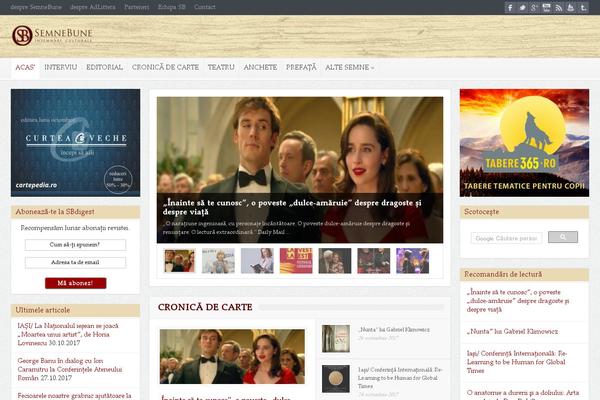The height and width of the screenshot is (400, 600).
Task: Open 'Înainte să te cunosc' in Recomandări de lectură
Action: coord(518,301)
